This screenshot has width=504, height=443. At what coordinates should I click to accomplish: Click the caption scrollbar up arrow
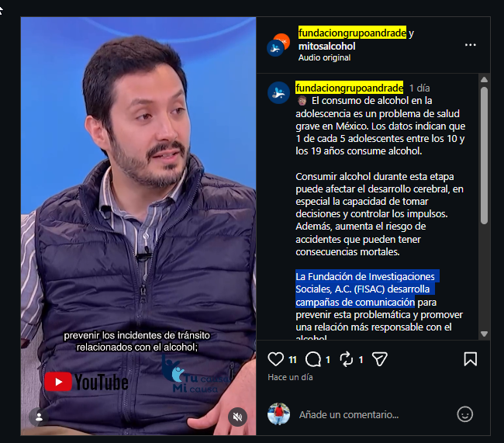pyautogui.click(x=484, y=80)
